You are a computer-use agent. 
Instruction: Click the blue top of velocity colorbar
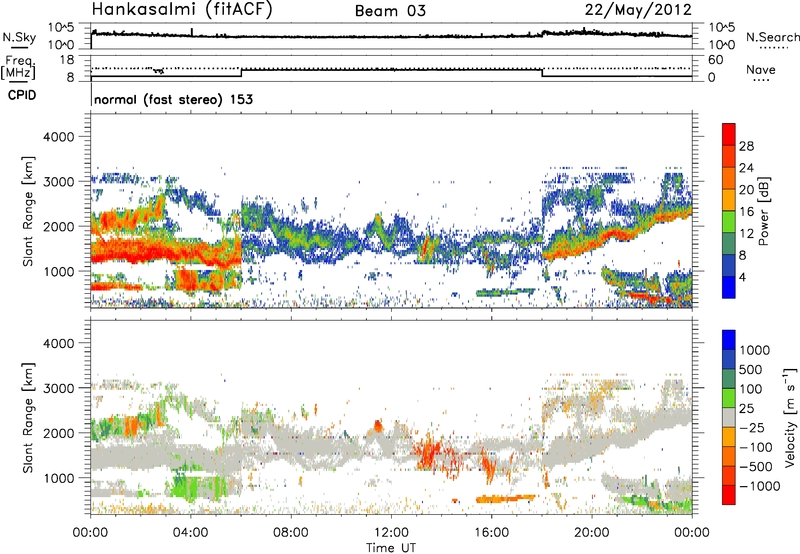729,340
